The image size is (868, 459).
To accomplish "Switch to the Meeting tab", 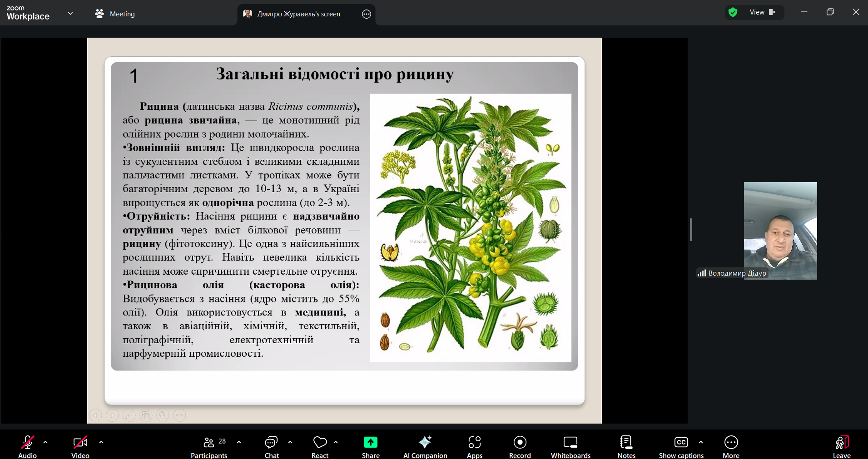I will (x=115, y=14).
